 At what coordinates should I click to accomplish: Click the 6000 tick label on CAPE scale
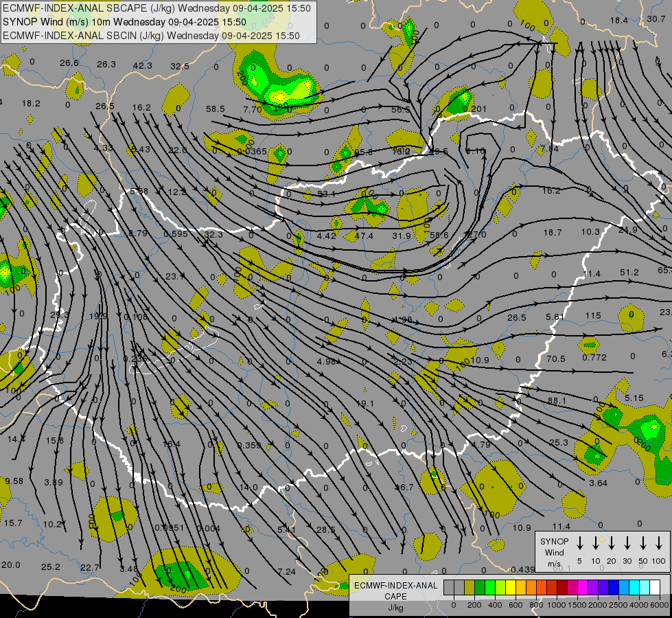660,605
